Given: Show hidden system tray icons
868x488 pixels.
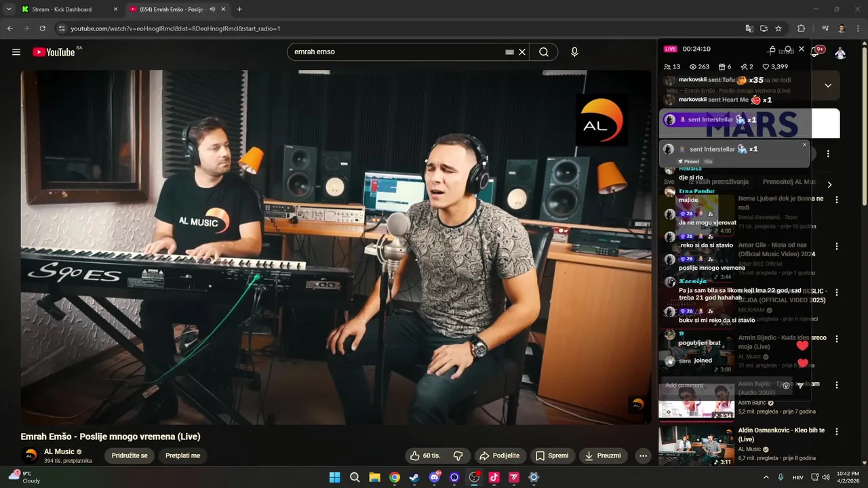Looking at the screenshot, I should (x=766, y=477).
